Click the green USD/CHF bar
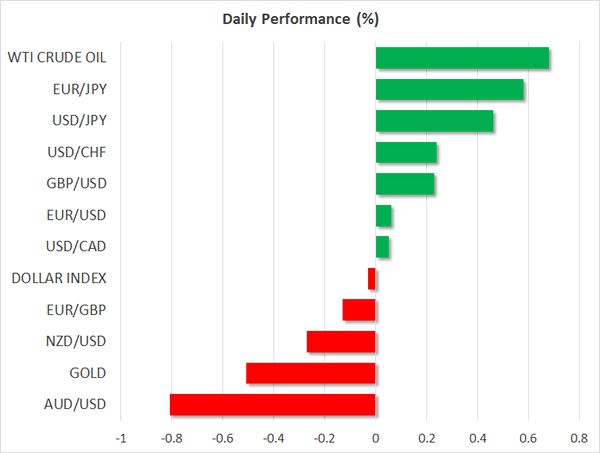600x453 pixels. pyautogui.click(x=406, y=153)
